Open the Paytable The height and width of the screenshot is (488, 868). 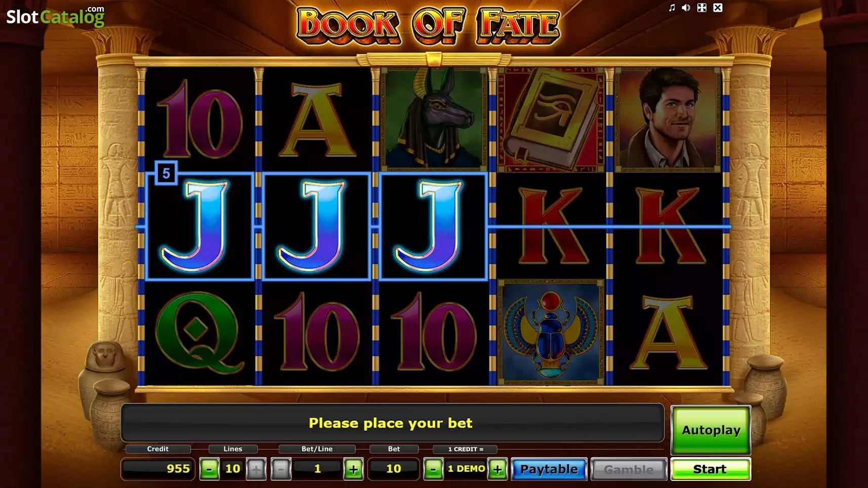pos(549,469)
